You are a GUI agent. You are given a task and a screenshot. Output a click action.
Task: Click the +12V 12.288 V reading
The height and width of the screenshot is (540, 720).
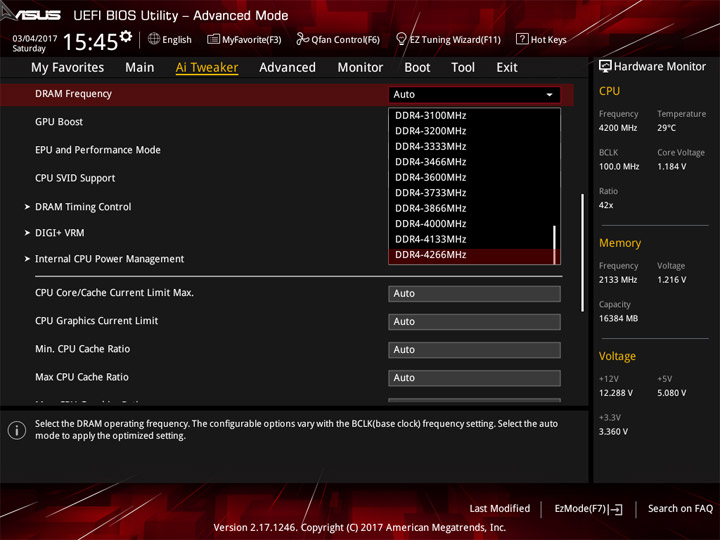tap(615, 393)
